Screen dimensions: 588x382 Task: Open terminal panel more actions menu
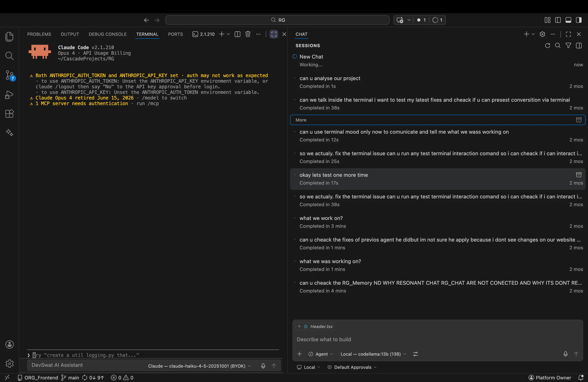pos(258,34)
